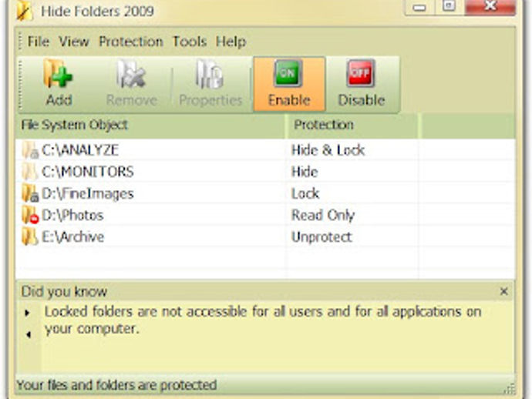
Task: Click the read-only folder icon beside D:\Photos
Action: [30, 215]
